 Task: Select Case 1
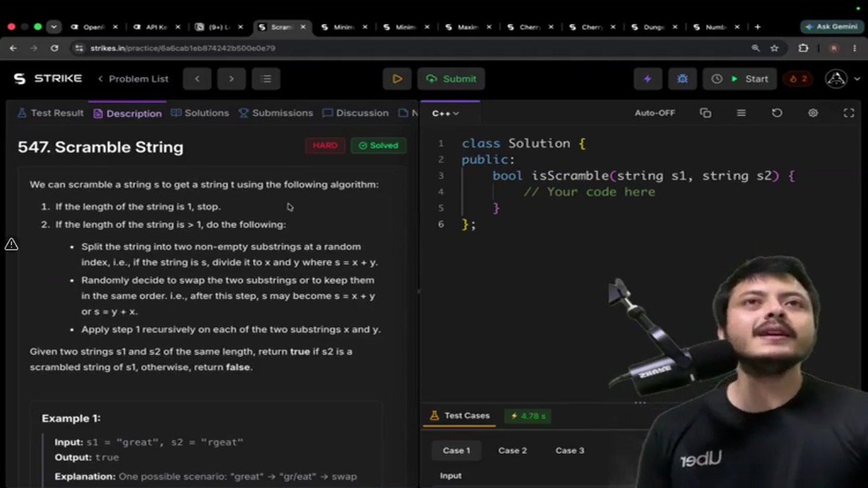click(456, 450)
